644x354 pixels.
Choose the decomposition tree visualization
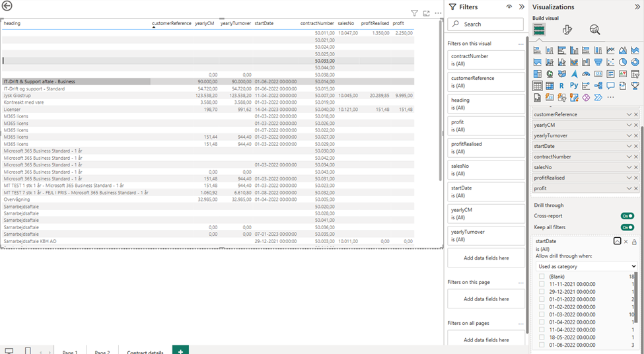[598, 86]
